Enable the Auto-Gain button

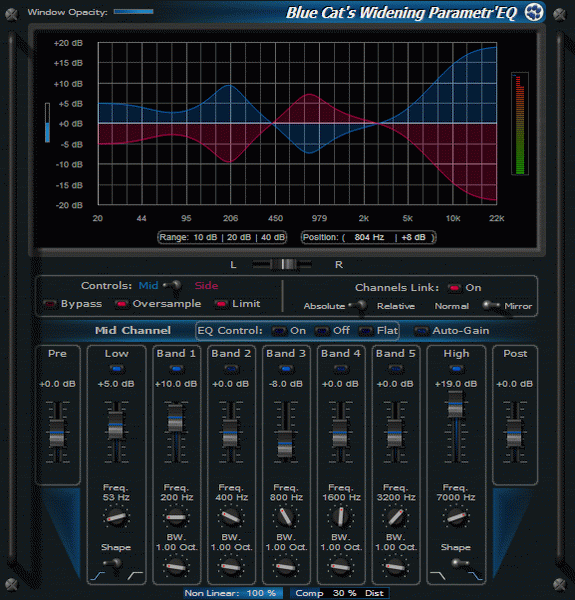422,331
